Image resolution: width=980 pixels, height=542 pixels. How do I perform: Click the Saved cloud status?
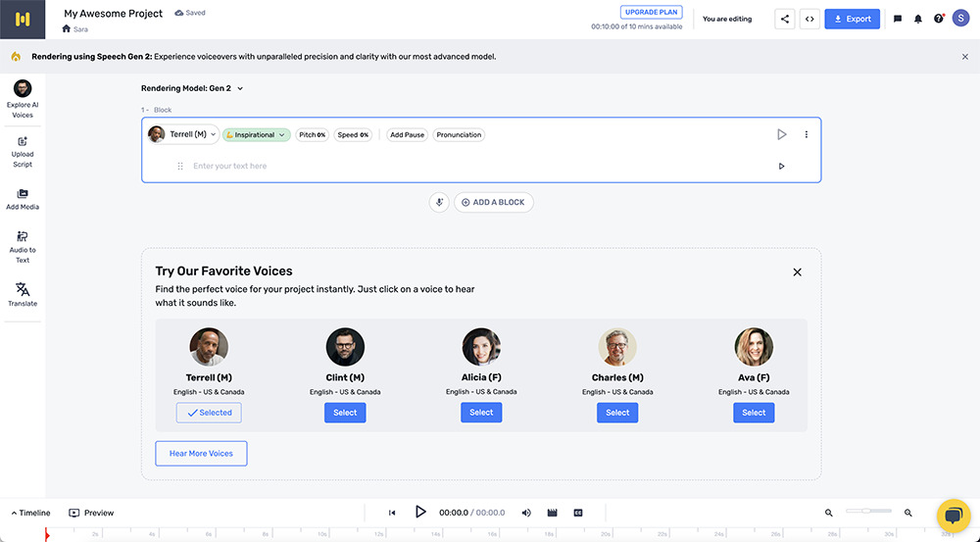tap(190, 13)
